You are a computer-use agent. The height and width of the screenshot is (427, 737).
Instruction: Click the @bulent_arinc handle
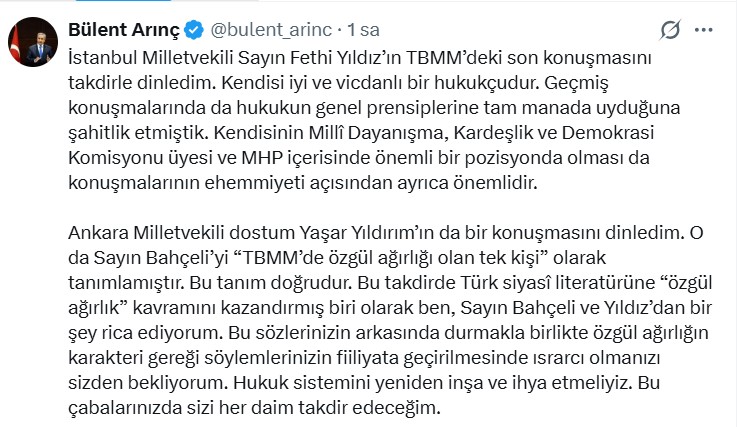click(x=272, y=29)
